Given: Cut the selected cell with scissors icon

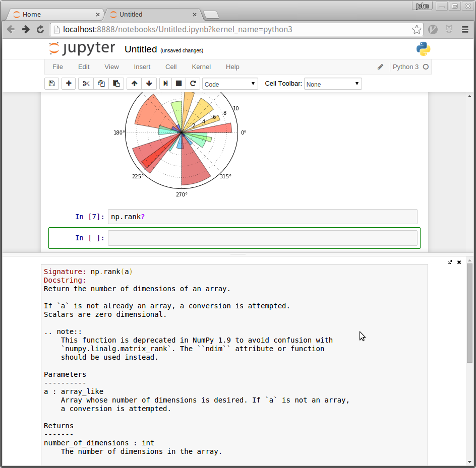Looking at the screenshot, I should point(86,84).
